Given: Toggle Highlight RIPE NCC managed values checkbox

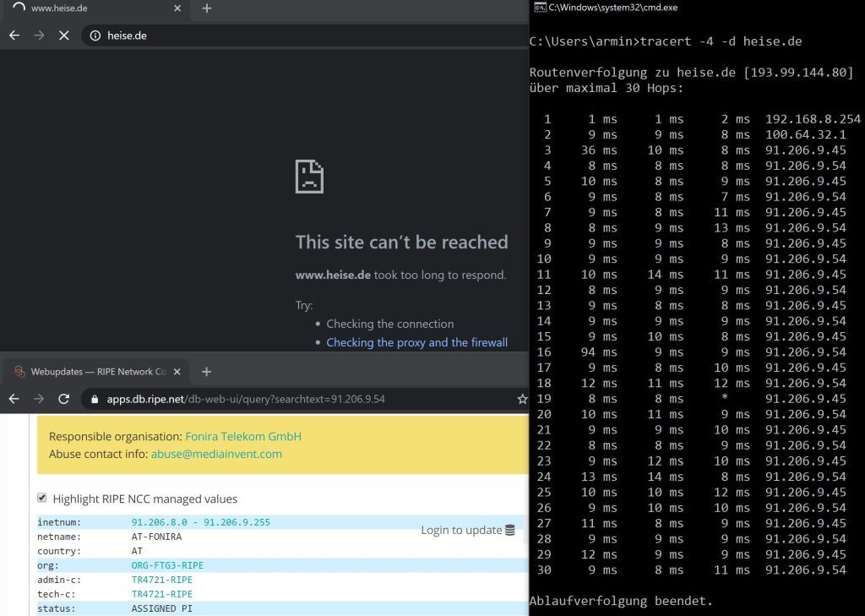Looking at the screenshot, I should 42,499.
